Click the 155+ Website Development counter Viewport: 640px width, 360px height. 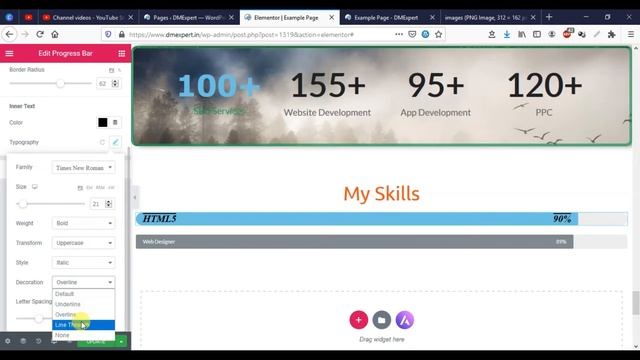coord(327,94)
